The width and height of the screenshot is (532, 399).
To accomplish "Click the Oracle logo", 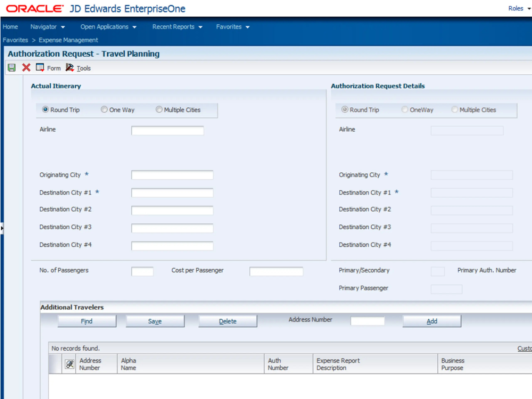I will (x=35, y=9).
